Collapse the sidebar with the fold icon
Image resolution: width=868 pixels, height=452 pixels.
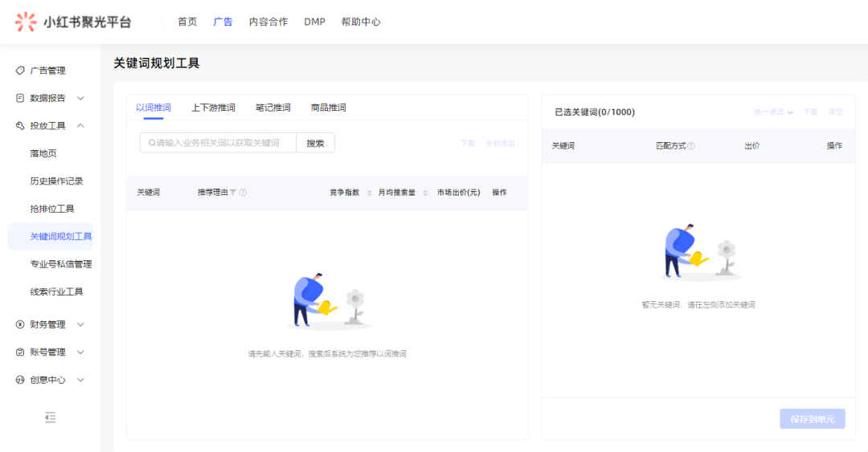tap(51, 417)
